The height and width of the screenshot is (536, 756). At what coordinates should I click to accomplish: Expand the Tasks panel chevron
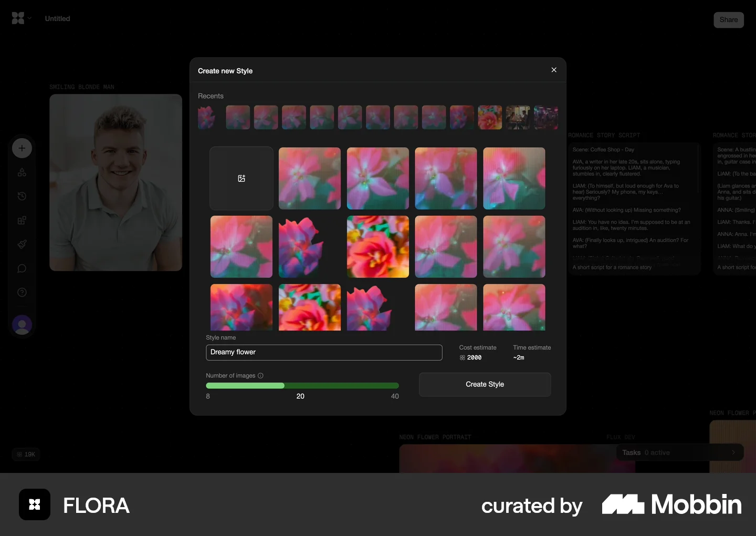pos(733,452)
